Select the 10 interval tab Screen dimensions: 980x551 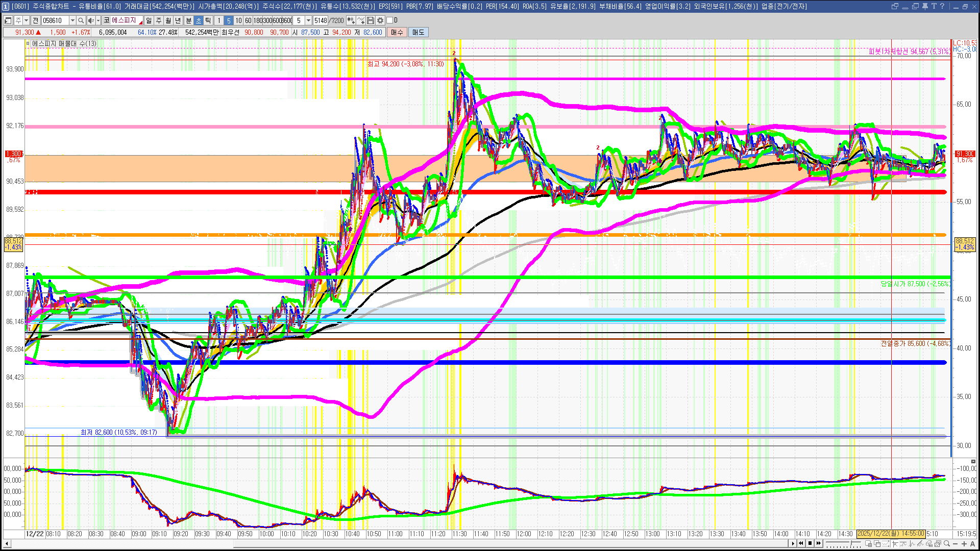pos(238,20)
